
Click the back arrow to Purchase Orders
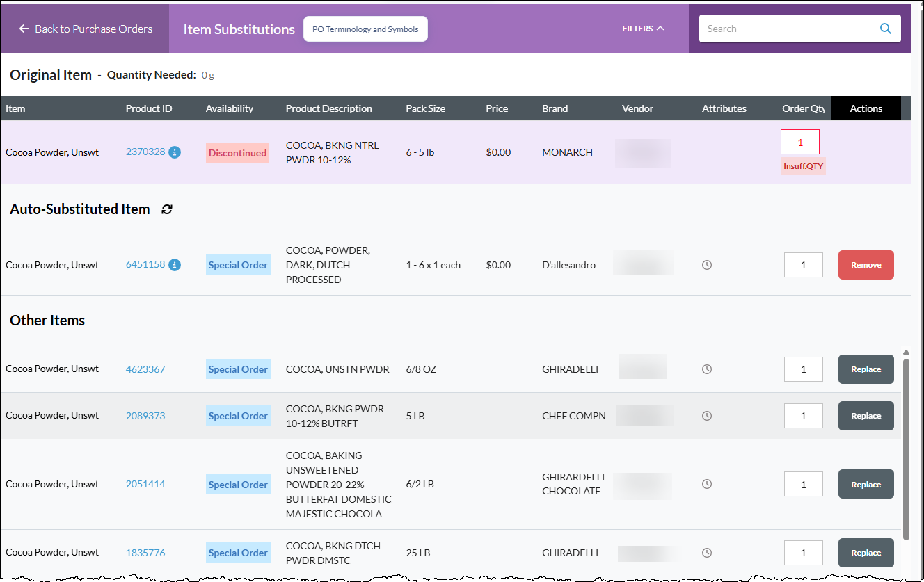tap(24, 29)
